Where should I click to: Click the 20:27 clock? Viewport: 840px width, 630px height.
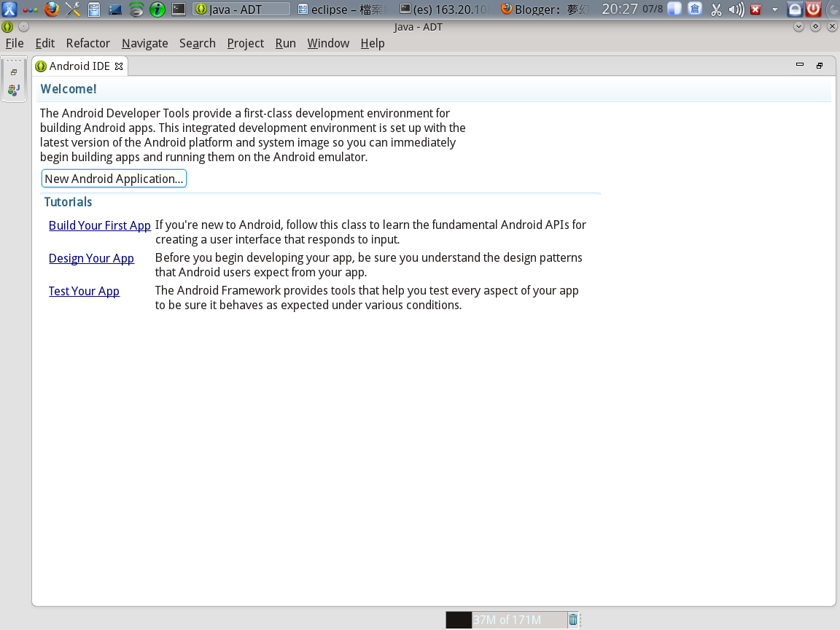coord(620,9)
